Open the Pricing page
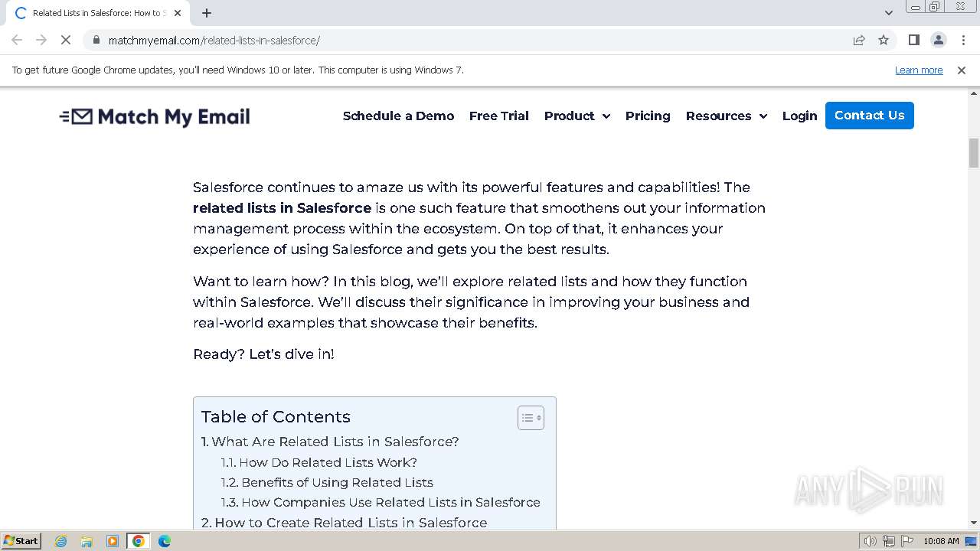The height and width of the screenshot is (551, 980). pos(648,116)
